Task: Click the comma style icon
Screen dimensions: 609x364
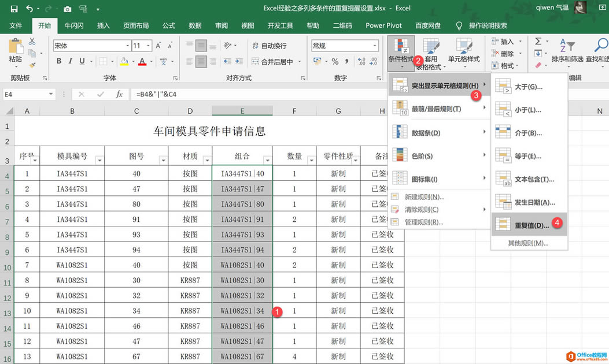Action: pyautogui.click(x=346, y=61)
